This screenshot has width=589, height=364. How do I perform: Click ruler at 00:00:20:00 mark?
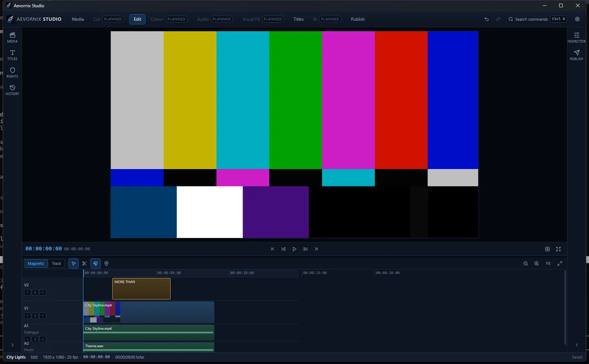tap(388, 273)
